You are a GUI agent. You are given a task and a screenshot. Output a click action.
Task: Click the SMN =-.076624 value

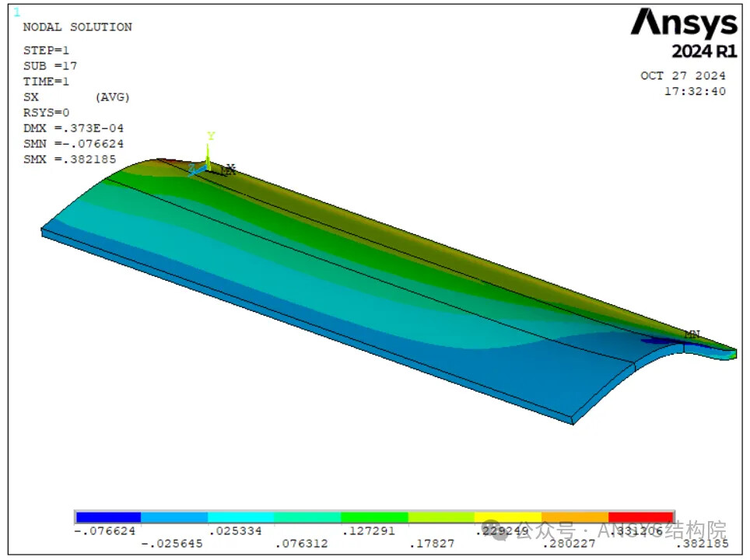pyautogui.click(x=73, y=144)
